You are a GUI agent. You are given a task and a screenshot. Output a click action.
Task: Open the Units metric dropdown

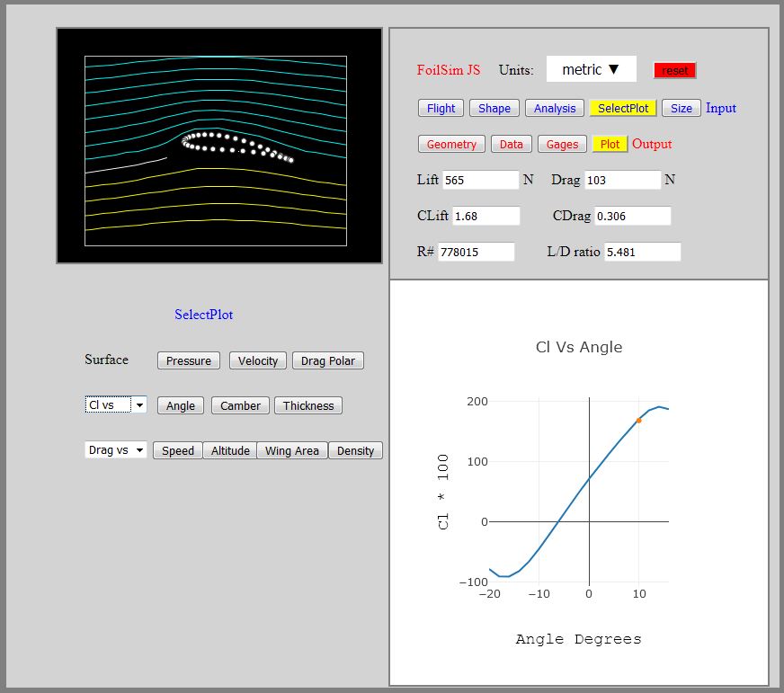pos(591,69)
